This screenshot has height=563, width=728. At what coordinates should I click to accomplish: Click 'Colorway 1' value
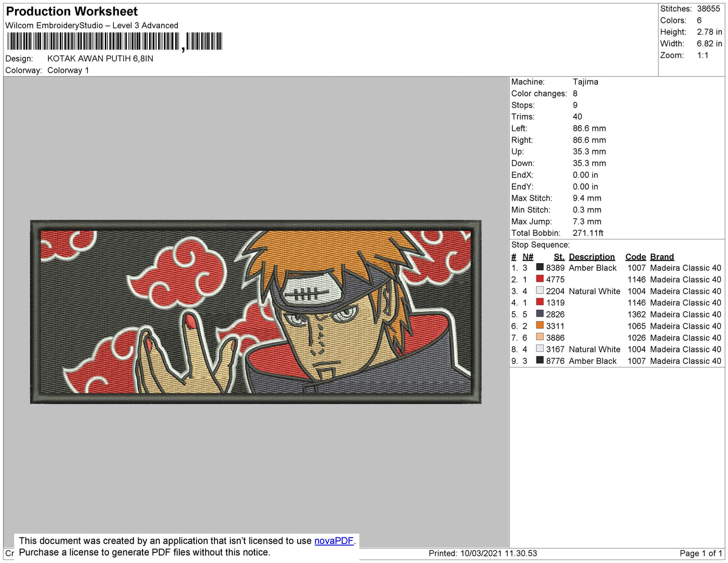click(x=68, y=70)
